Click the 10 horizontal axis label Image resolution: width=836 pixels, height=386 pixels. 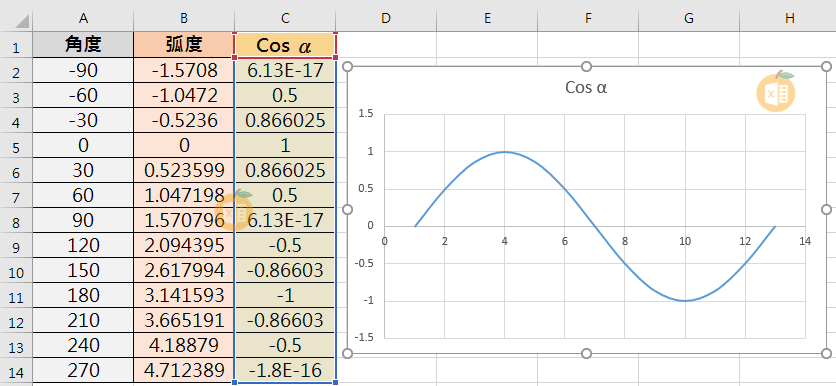pyautogui.click(x=685, y=241)
